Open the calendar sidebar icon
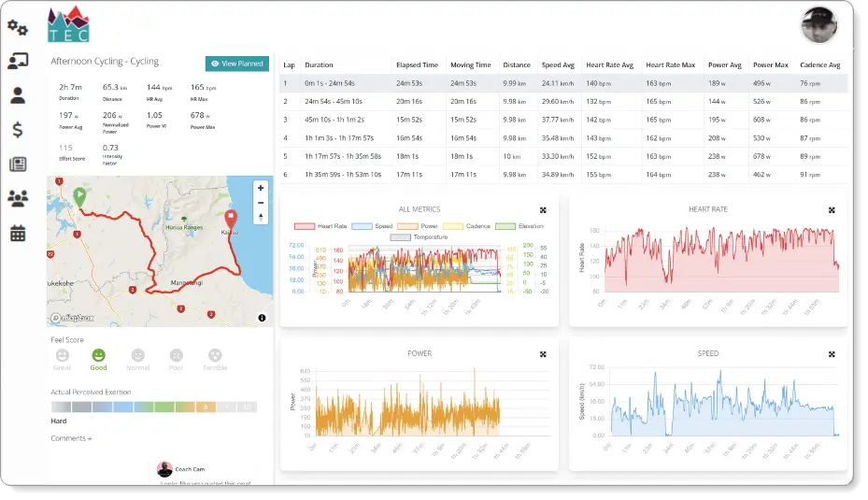The width and height of the screenshot is (868, 500). (17, 233)
